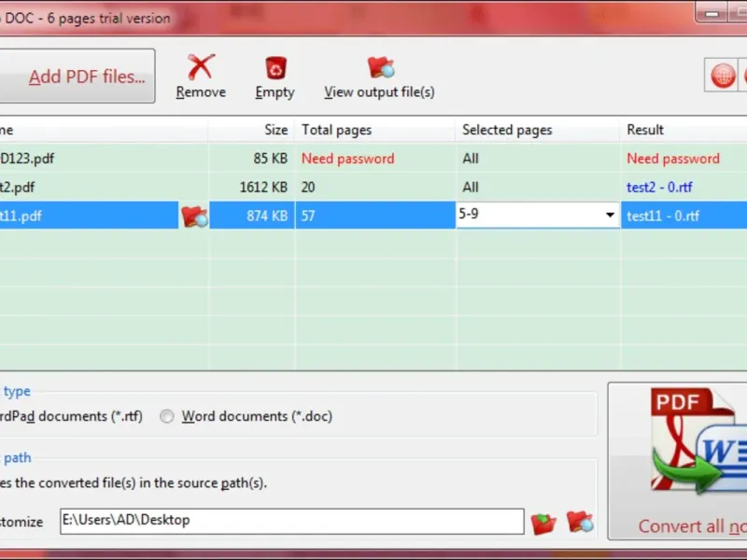The height and width of the screenshot is (560, 747).
Task: Select the 874 KB size cell
Action: click(x=267, y=216)
